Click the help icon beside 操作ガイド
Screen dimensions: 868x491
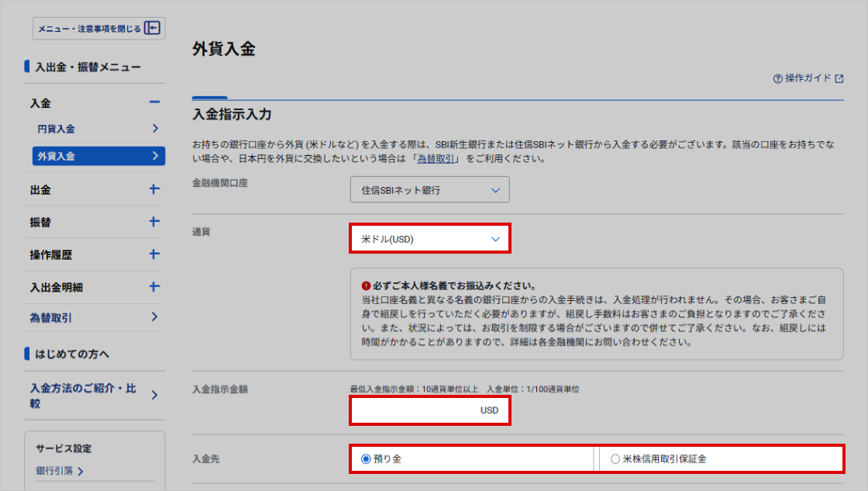(777, 79)
